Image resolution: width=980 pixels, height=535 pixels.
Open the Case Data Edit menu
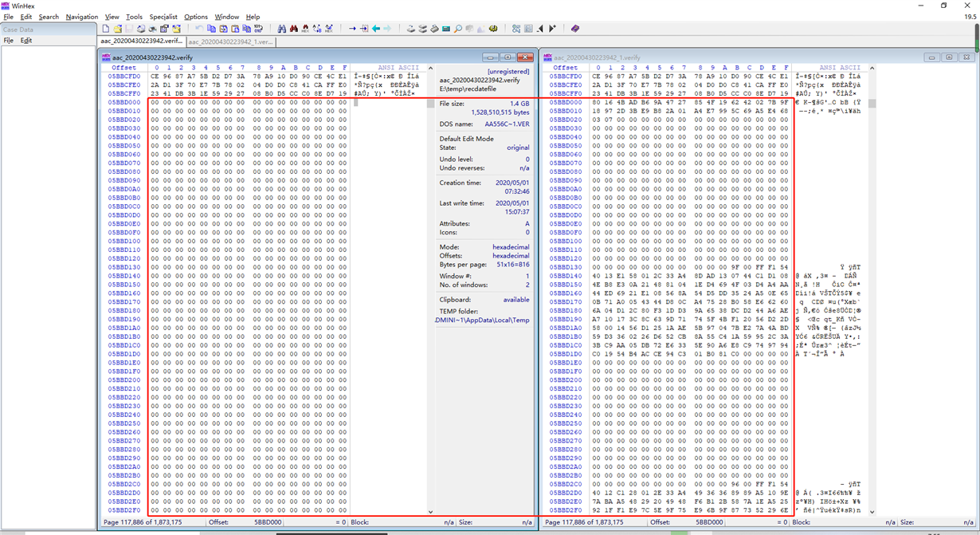[x=26, y=41]
